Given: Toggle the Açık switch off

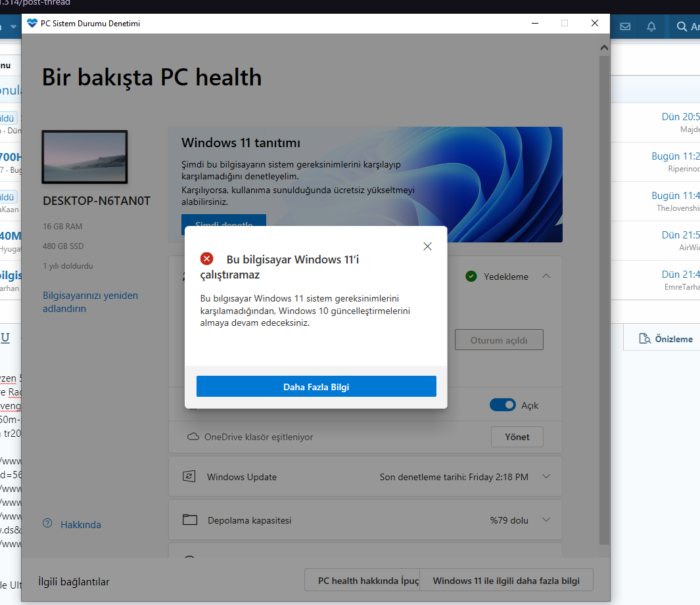Looking at the screenshot, I should coord(503,405).
